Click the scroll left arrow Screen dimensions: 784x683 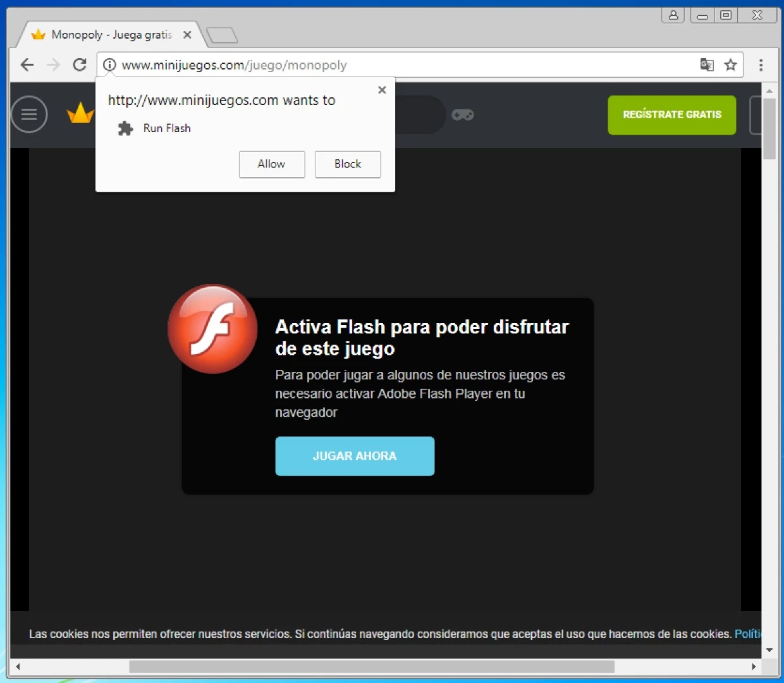click(x=17, y=667)
